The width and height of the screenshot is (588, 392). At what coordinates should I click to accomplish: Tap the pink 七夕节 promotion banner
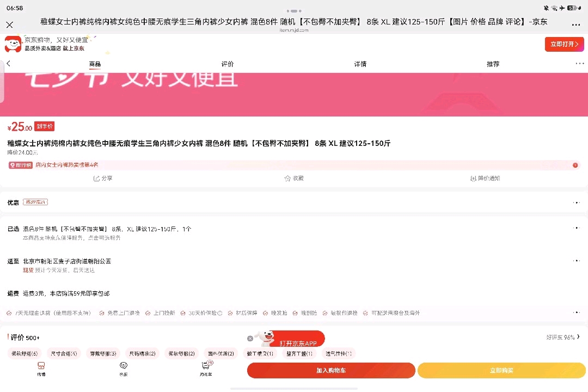(x=294, y=94)
